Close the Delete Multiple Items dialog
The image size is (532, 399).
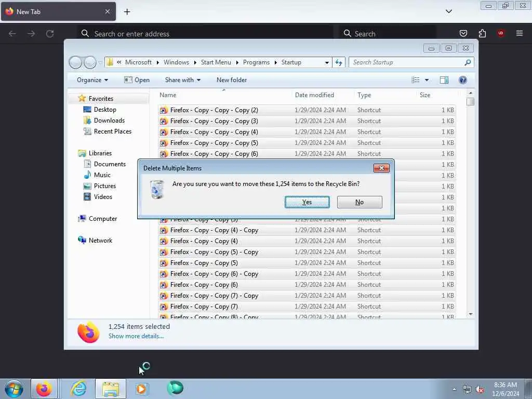[x=381, y=168]
